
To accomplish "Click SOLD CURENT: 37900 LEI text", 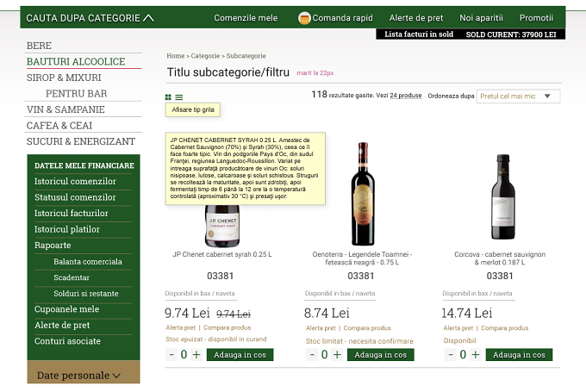I will pos(511,34).
